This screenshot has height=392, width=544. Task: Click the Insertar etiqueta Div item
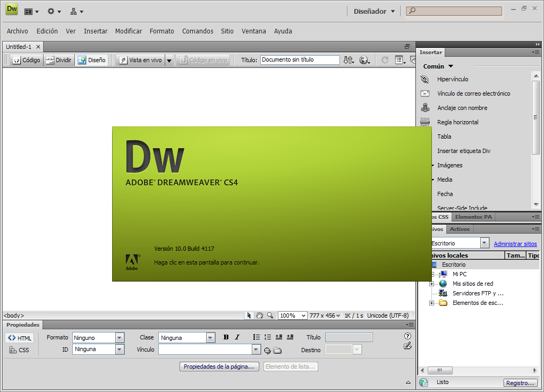tap(464, 150)
